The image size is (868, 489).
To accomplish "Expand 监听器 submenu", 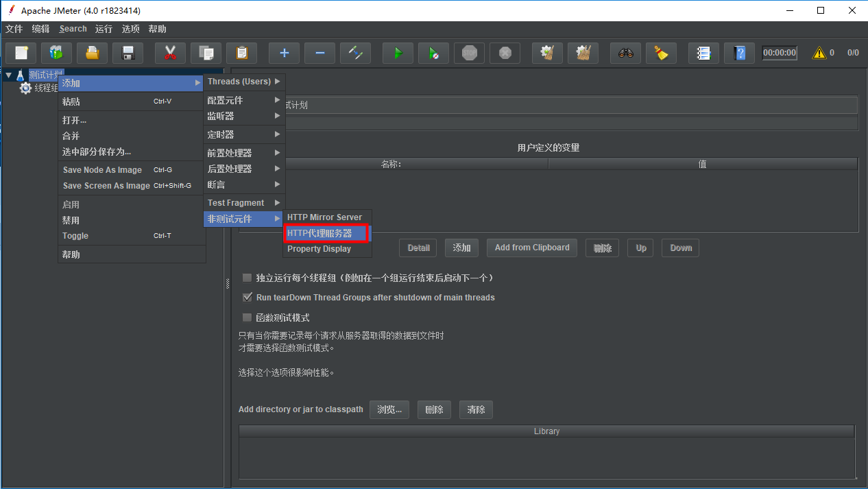I will coord(244,116).
